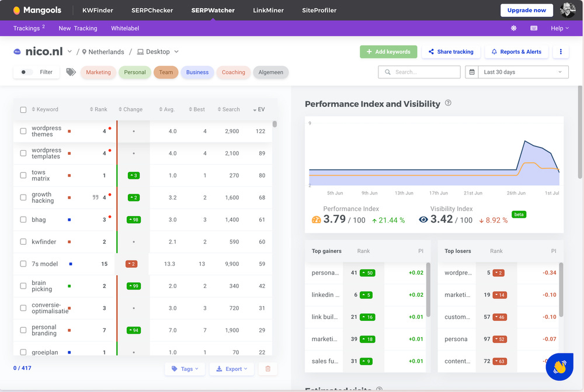Viewport: 584px width, 392px height.
Task: Check the wordpress templates row checkbox
Action: point(23,153)
